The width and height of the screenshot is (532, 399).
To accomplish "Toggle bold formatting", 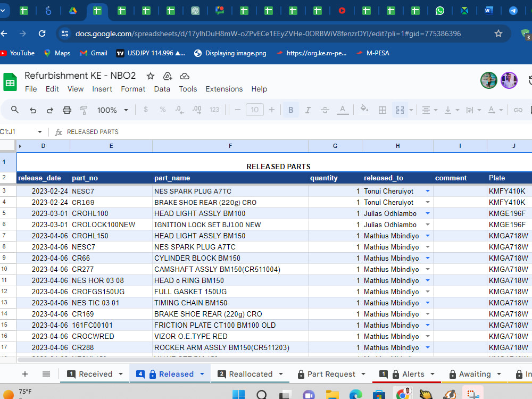I will [291, 110].
